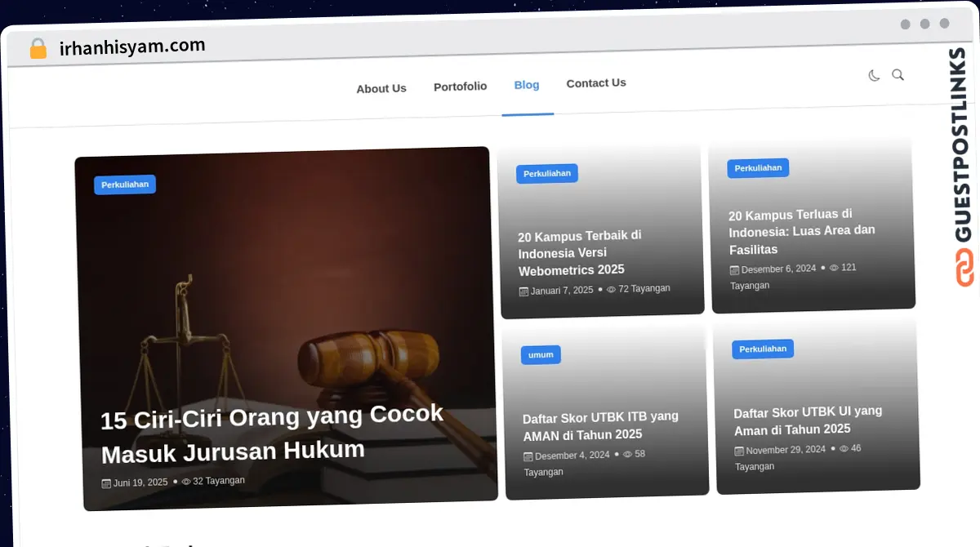Open Daftar Skor UTBK ITB article
Viewport: 980px width, 547px height.
coord(600,425)
